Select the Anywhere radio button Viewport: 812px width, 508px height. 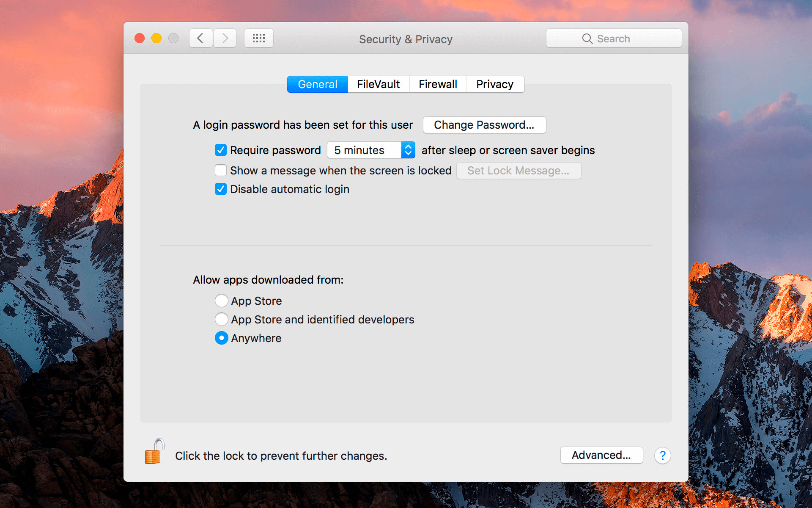[221, 338]
